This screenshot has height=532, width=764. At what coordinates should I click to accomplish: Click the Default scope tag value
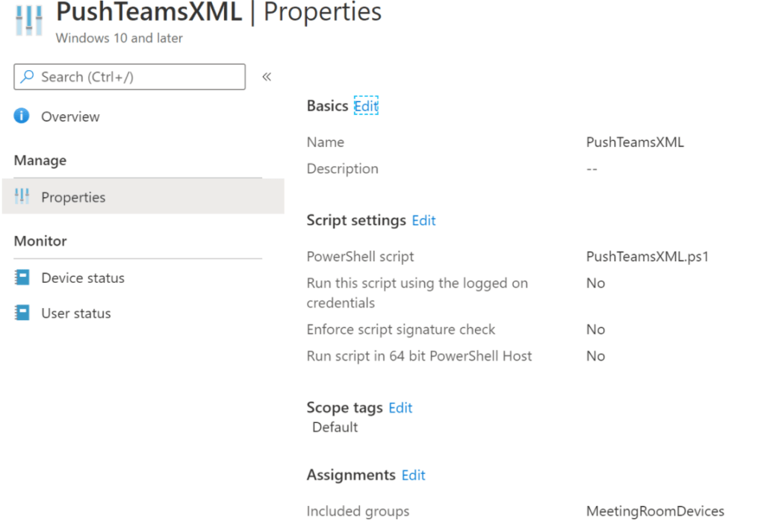coord(335,427)
